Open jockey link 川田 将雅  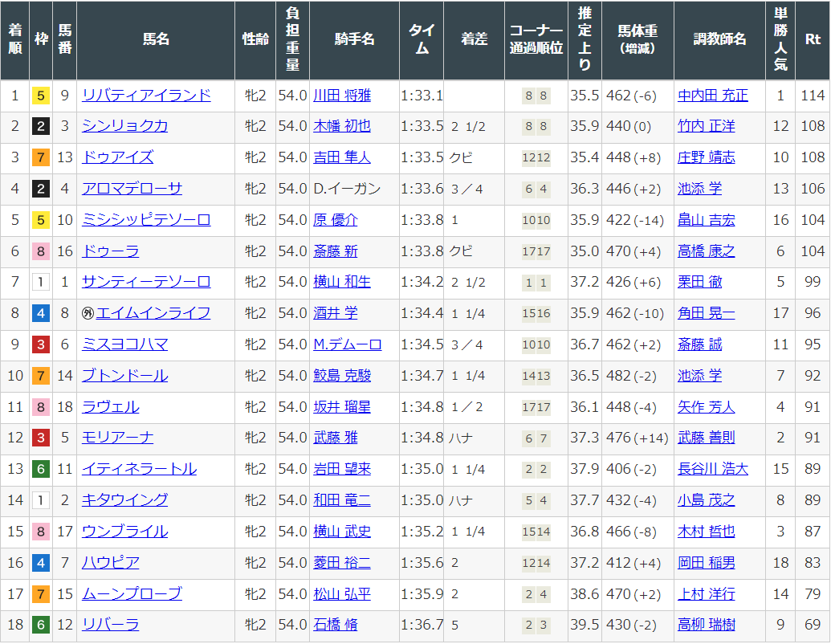pyautogui.click(x=342, y=96)
